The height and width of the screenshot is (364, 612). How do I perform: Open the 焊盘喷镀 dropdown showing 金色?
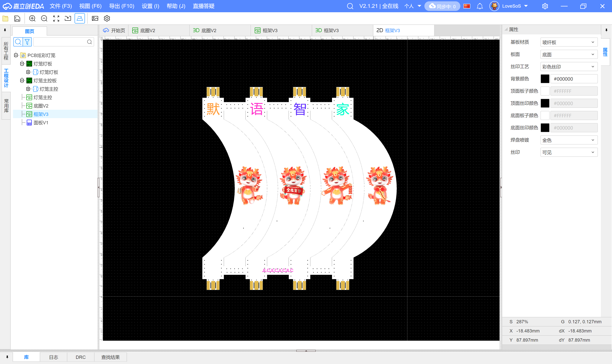(x=569, y=140)
